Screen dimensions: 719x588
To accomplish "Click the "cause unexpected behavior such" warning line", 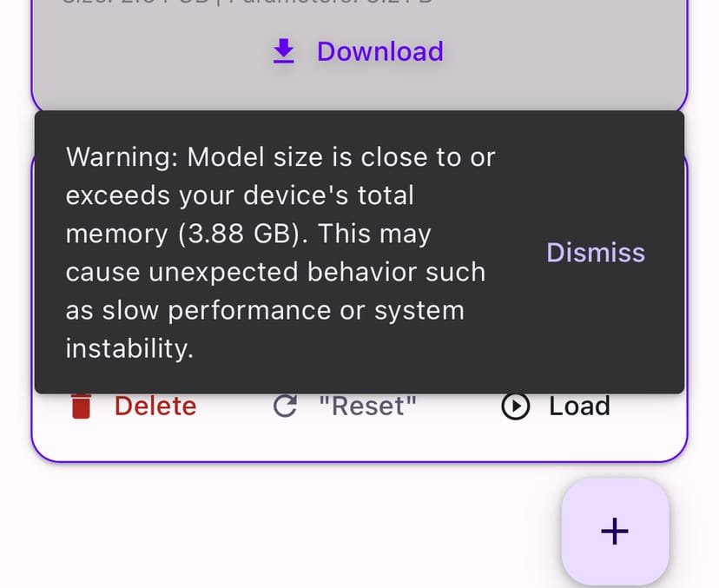I will (x=275, y=273).
